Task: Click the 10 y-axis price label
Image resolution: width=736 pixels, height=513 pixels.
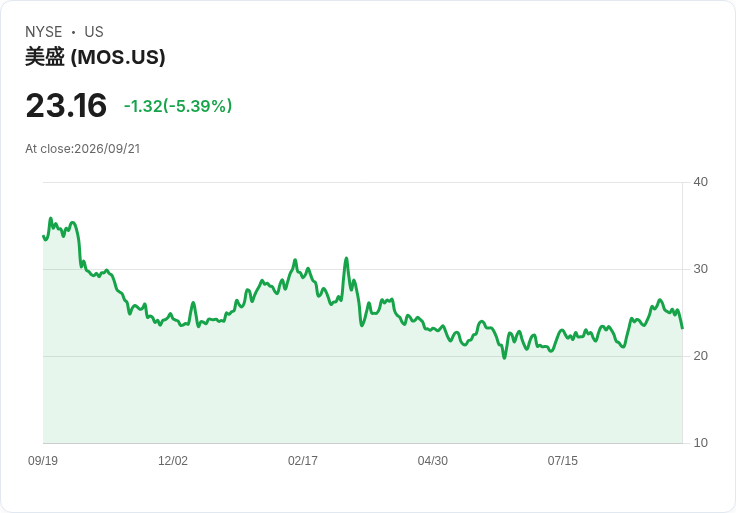Action: point(700,443)
